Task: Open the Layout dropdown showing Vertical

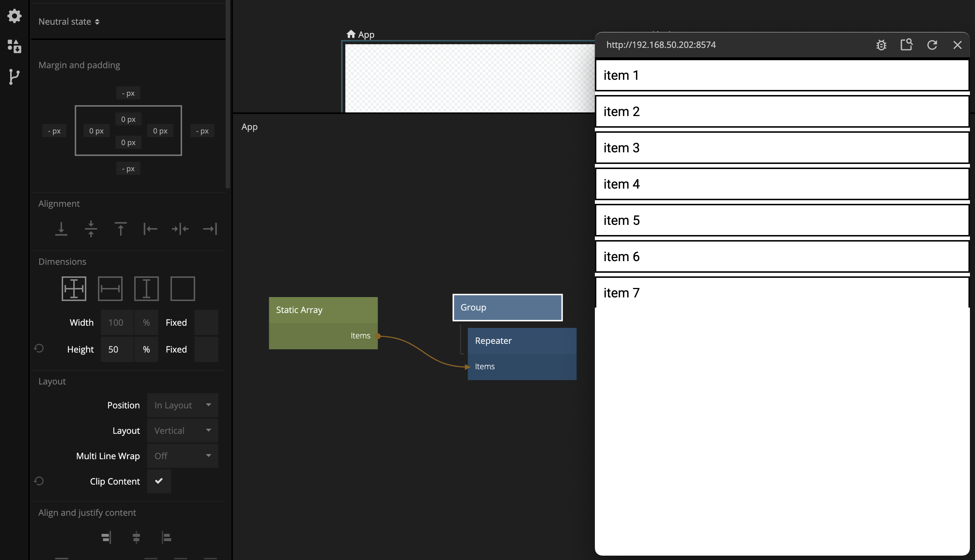Action: (x=182, y=431)
